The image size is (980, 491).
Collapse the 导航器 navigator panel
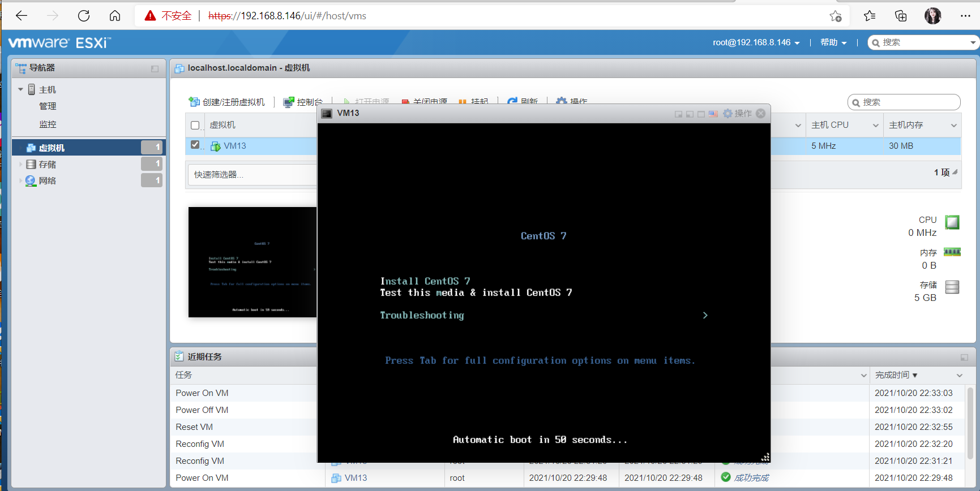(155, 68)
